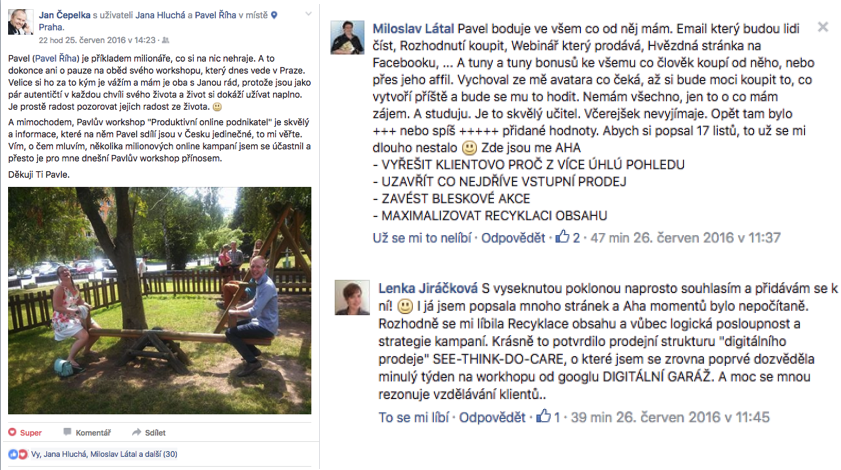
Task: Click the Sdílet share arrow icon
Action: (137, 432)
